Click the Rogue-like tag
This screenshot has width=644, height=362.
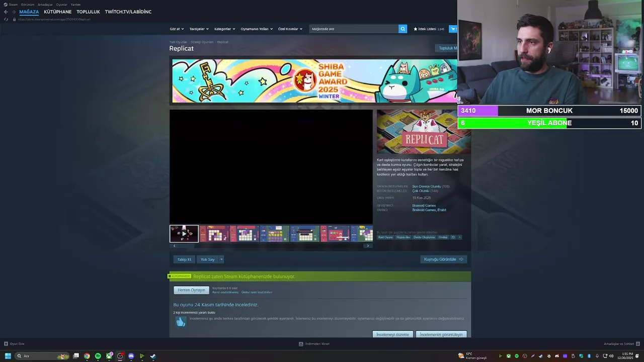[x=403, y=237]
